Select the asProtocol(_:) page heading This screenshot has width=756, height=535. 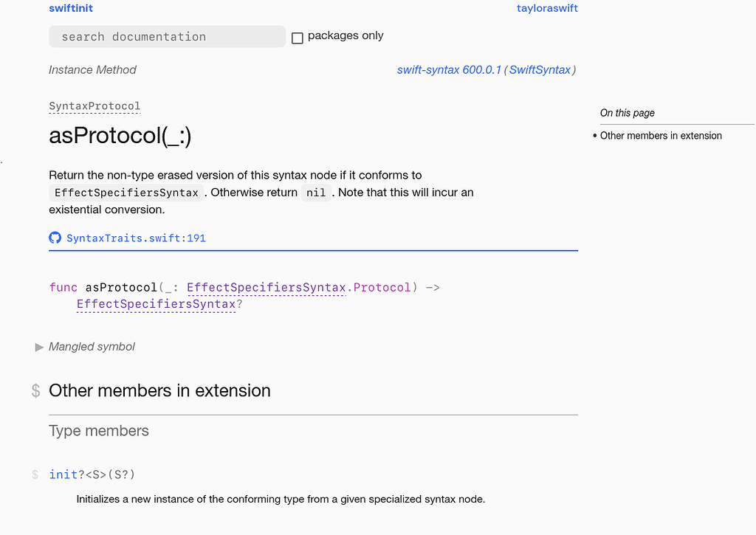(x=119, y=136)
